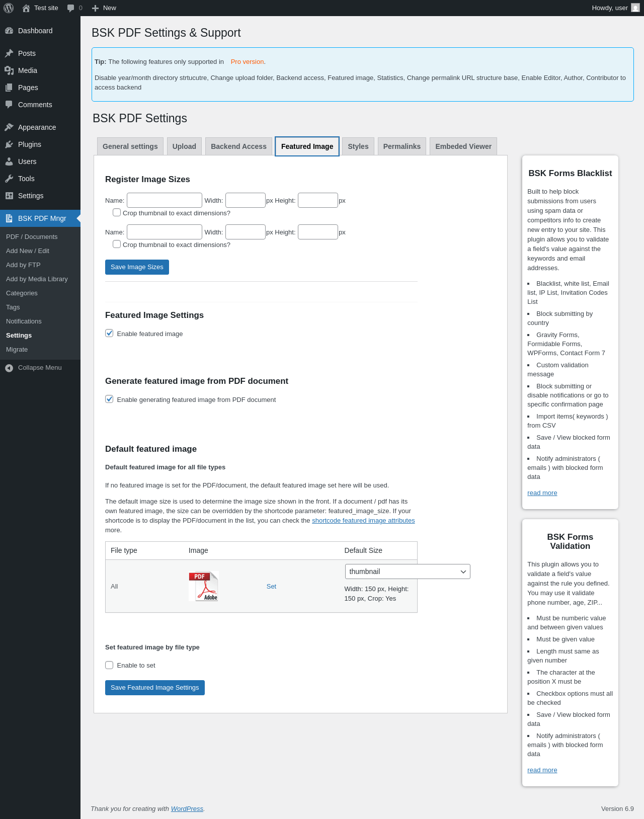This screenshot has width=644, height=819.
Task: Click the Users person icon
Action: (x=9, y=161)
